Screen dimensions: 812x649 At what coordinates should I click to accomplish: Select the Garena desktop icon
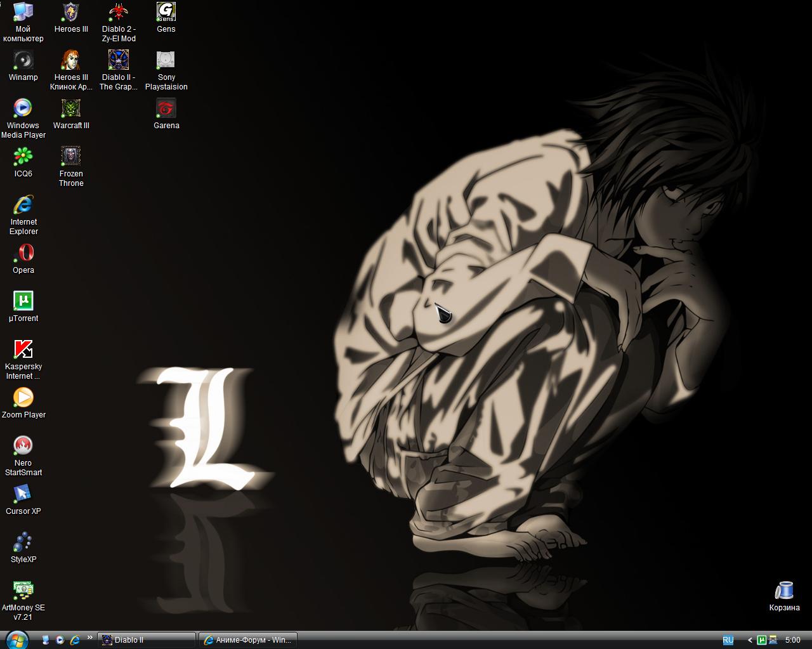[166, 109]
